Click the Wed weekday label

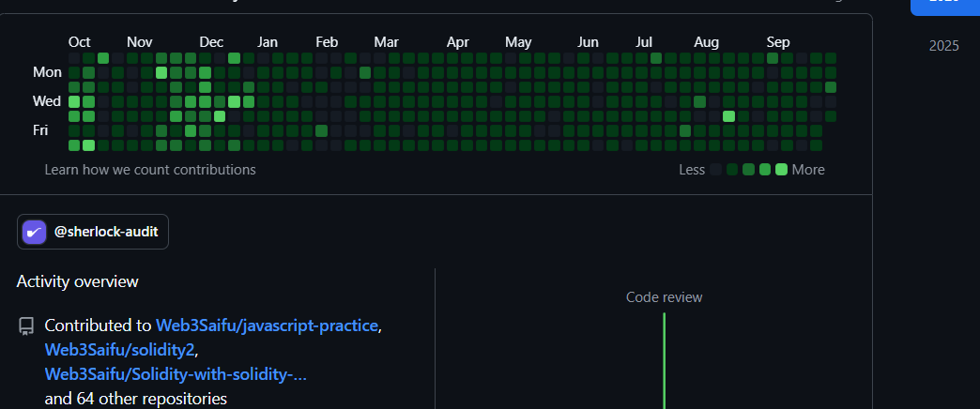click(47, 101)
